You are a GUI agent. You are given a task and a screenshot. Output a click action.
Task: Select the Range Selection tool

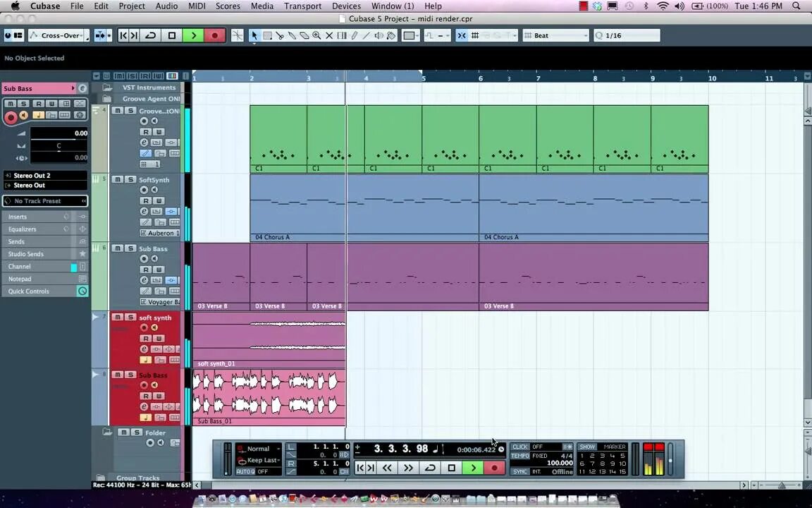point(267,35)
